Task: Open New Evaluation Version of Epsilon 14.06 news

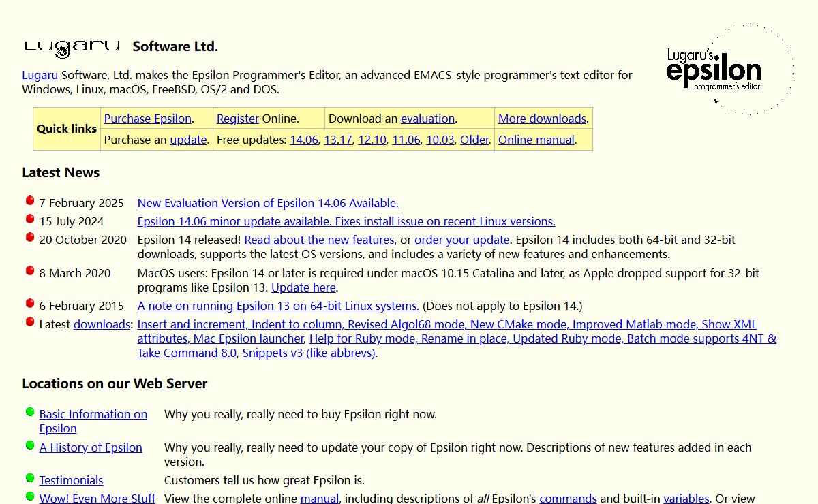Action: click(x=268, y=203)
